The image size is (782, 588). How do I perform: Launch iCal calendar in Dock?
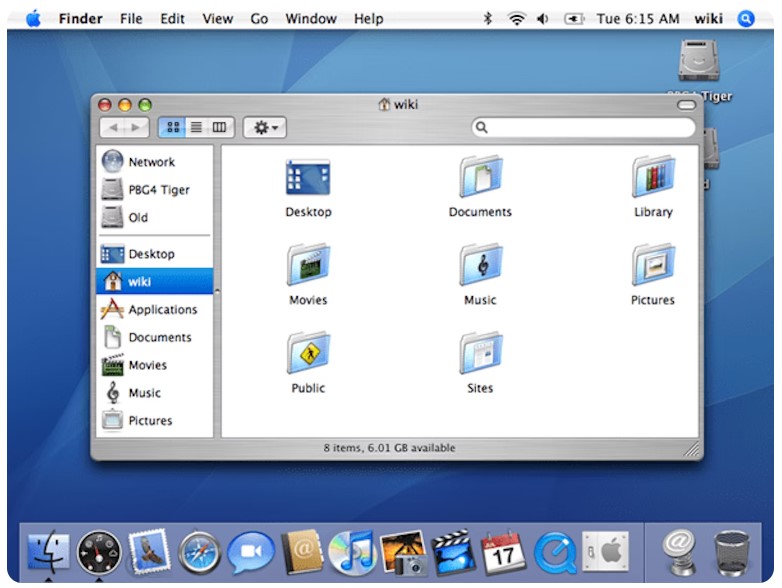(503, 553)
